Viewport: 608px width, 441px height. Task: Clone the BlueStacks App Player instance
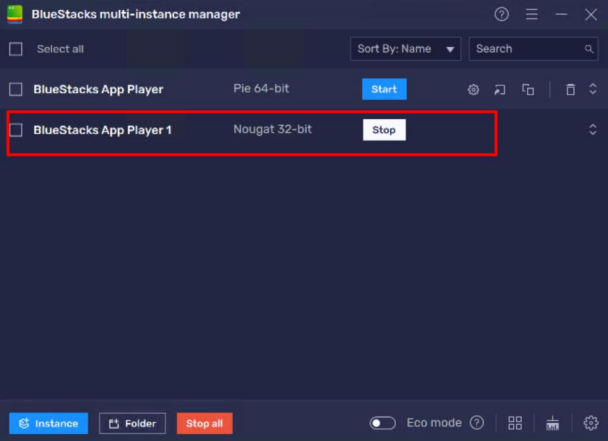528,90
